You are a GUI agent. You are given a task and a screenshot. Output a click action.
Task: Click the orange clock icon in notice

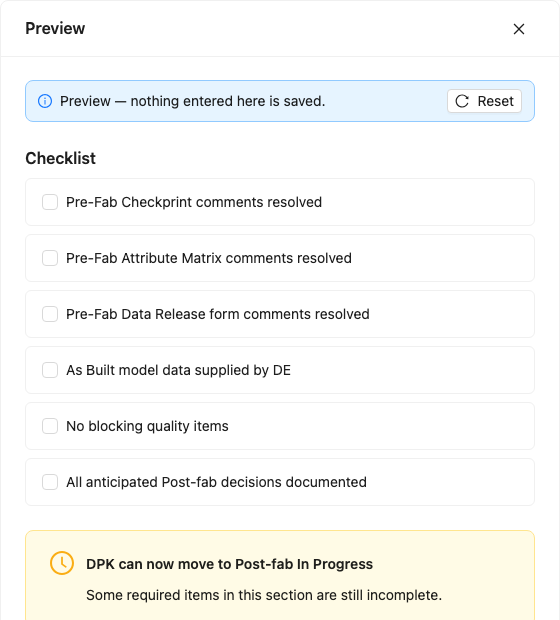point(62,563)
